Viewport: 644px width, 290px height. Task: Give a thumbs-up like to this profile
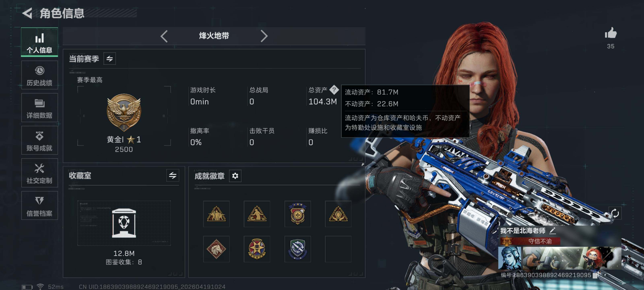pyautogui.click(x=611, y=33)
